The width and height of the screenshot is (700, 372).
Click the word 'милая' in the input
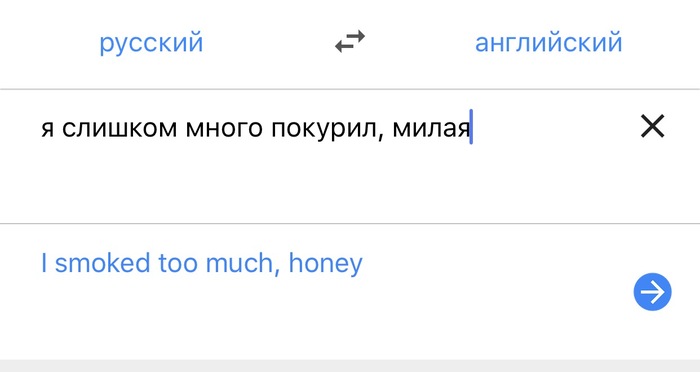(431, 128)
